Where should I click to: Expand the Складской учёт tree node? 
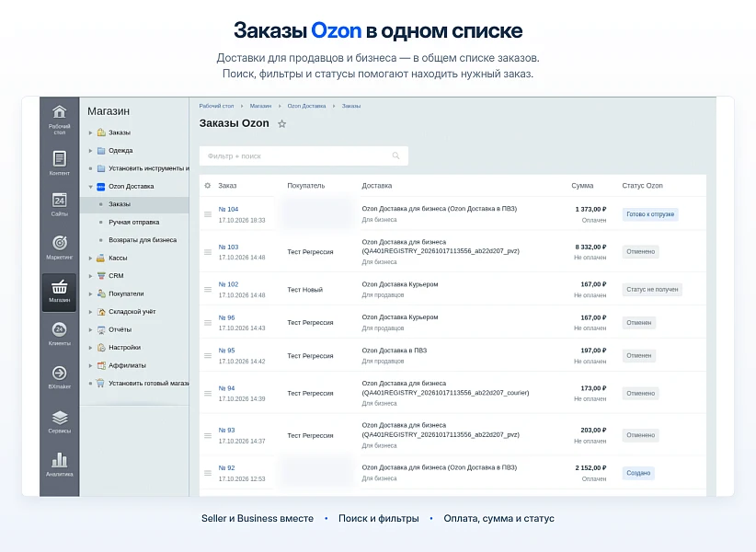coord(90,312)
